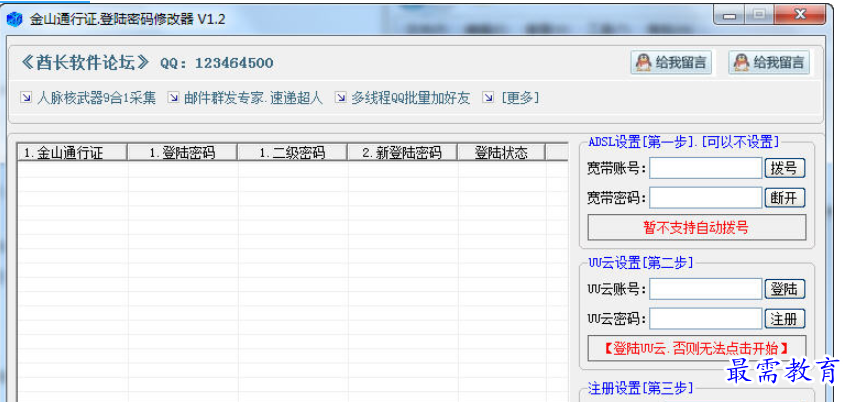
Task: Click the 注册 button for UU云
Action: [x=785, y=319]
